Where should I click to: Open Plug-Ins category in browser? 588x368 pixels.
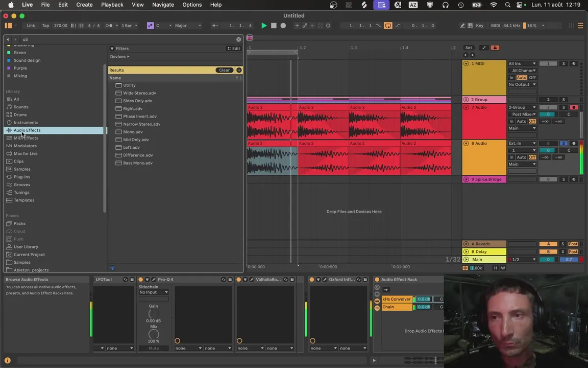[22, 177]
